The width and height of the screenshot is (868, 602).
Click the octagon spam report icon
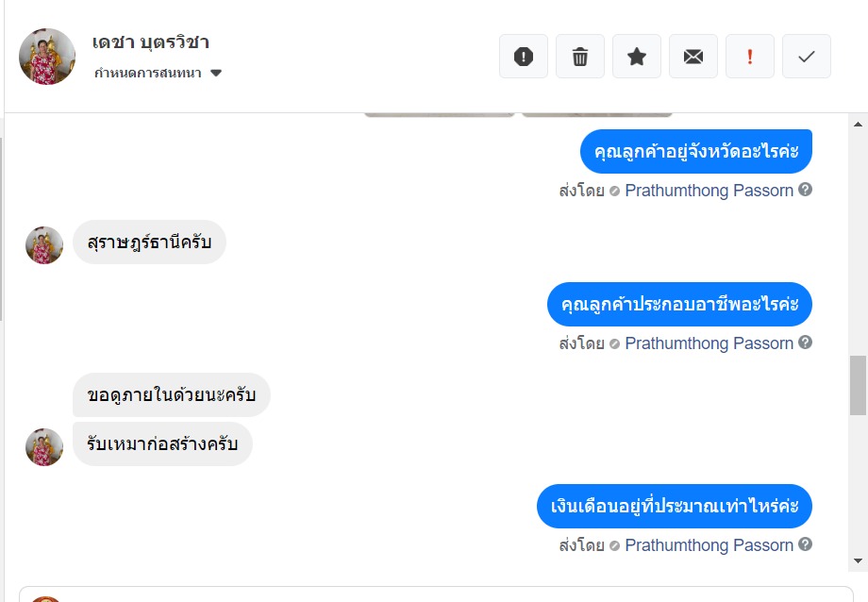[524, 57]
